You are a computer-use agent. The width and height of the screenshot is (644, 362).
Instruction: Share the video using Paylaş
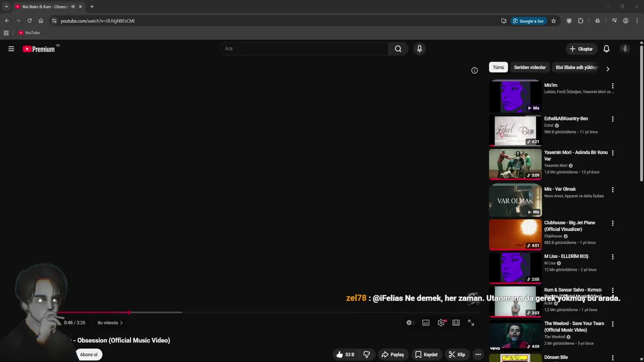[x=392, y=354]
